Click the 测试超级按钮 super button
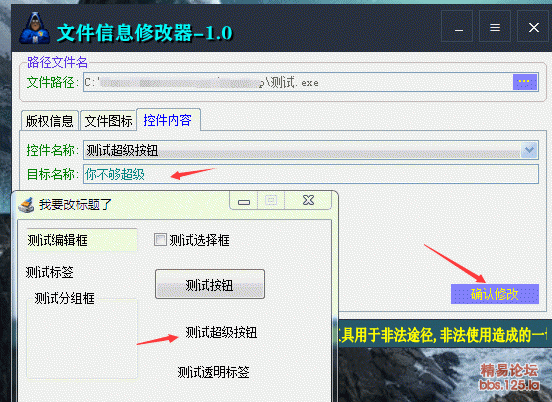 [221, 332]
